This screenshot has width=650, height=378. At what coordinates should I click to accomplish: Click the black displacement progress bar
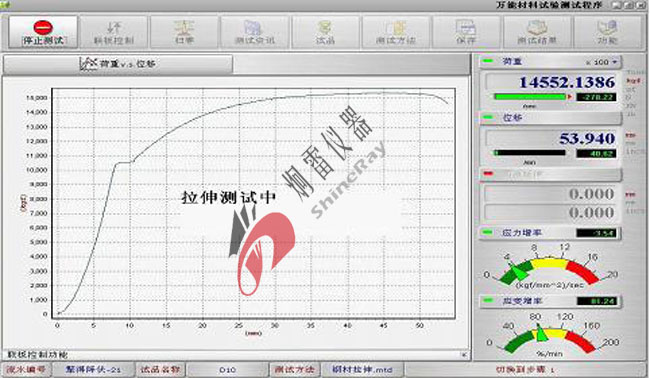pyautogui.click(x=530, y=153)
